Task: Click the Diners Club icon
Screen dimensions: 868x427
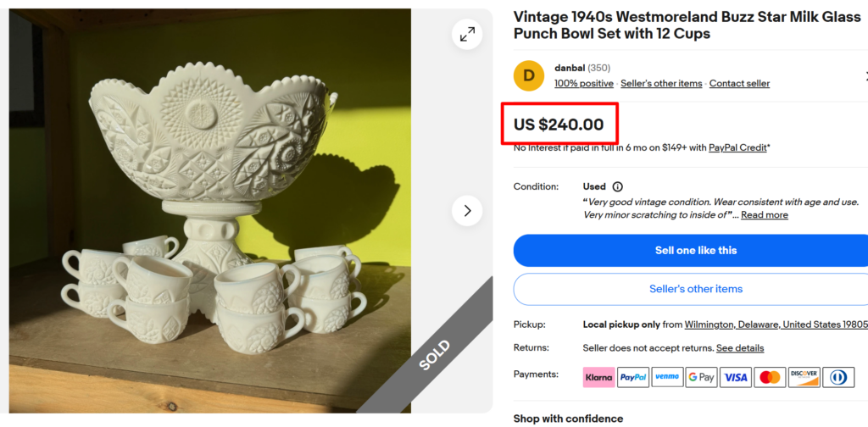Action: click(x=838, y=377)
